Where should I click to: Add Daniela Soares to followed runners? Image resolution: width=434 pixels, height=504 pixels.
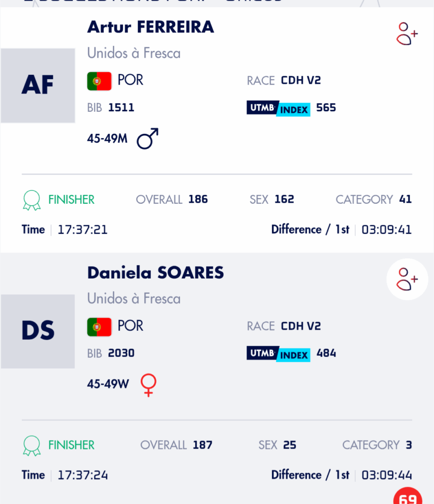(x=407, y=279)
